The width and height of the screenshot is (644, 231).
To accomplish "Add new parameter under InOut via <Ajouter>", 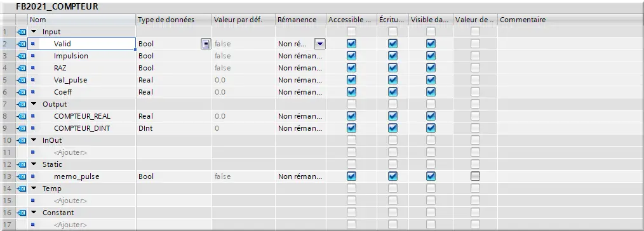I will click(70, 153).
